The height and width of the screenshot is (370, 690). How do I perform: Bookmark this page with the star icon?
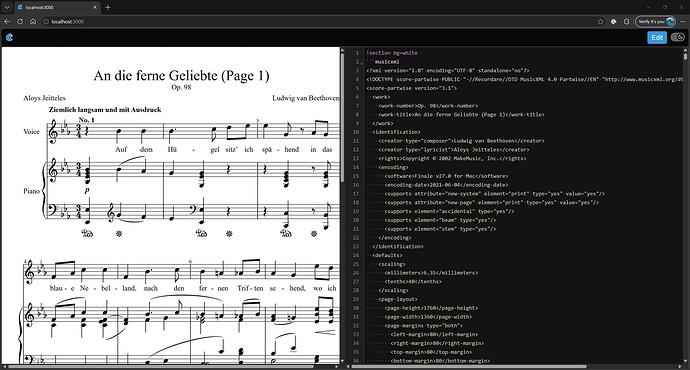[x=600, y=22]
